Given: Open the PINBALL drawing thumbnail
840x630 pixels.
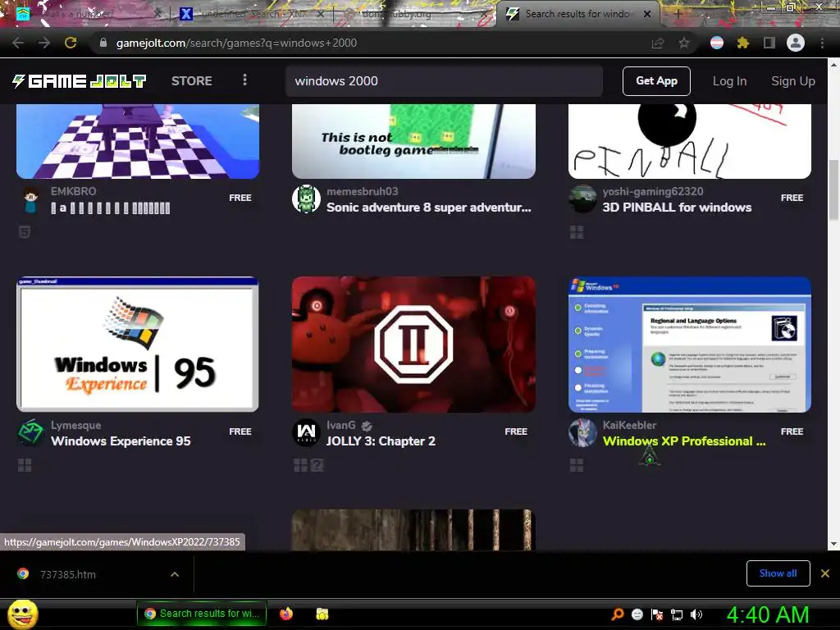Looking at the screenshot, I should [689, 141].
